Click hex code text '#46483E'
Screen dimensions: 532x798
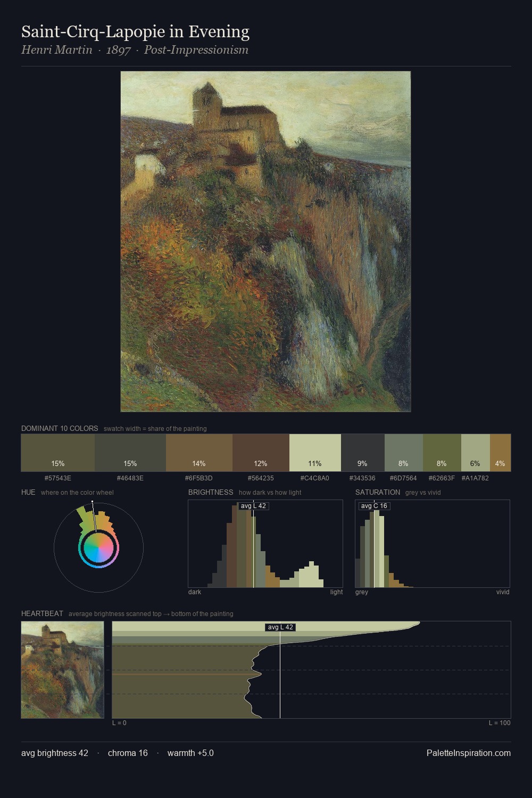click(x=130, y=478)
